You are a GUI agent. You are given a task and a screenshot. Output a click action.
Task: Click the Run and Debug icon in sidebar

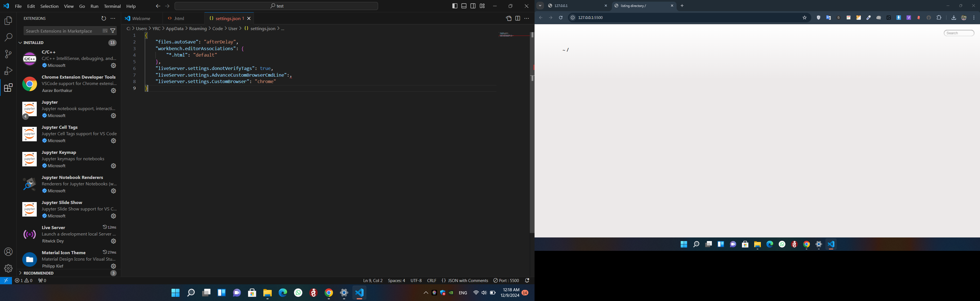tap(8, 70)
